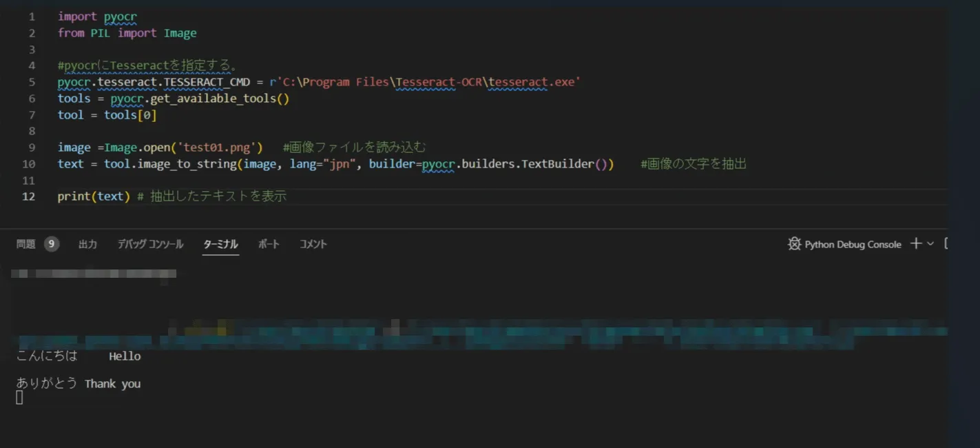
Task: Expand the launch profile dropdown beside the plus
Action: coord(930,244)
